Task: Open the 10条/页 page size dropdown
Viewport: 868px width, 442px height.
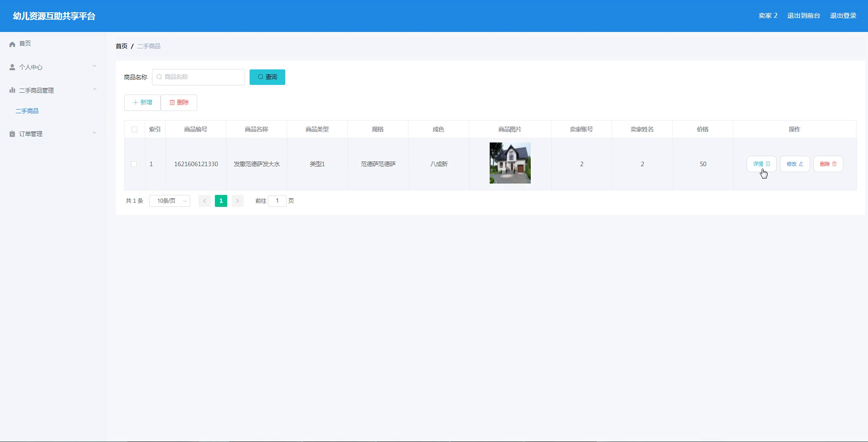Action: 170,201
